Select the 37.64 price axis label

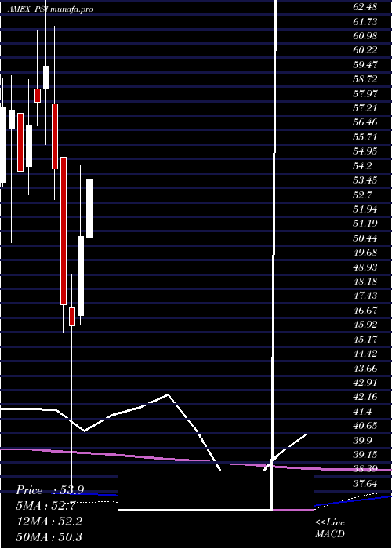pyautogui.click(x=365, y=484)
